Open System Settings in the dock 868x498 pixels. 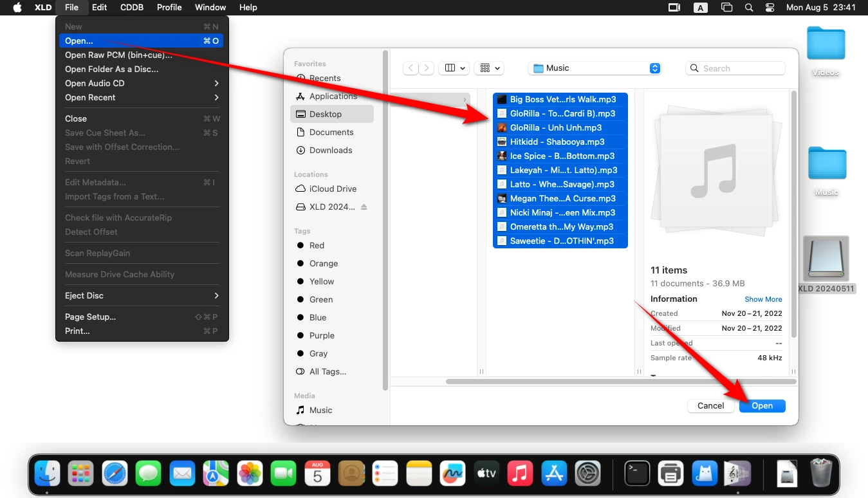pos(587,474)
